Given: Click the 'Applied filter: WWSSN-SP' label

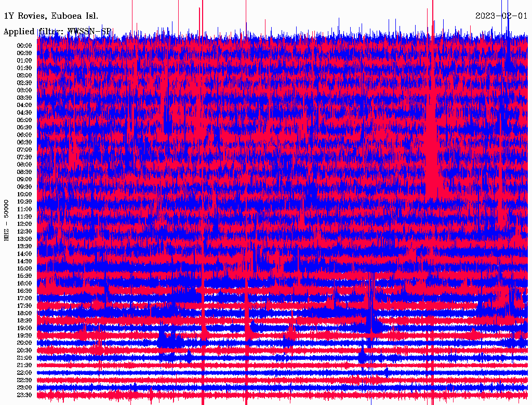Looking at the screenshot, I should click(57, 32).
